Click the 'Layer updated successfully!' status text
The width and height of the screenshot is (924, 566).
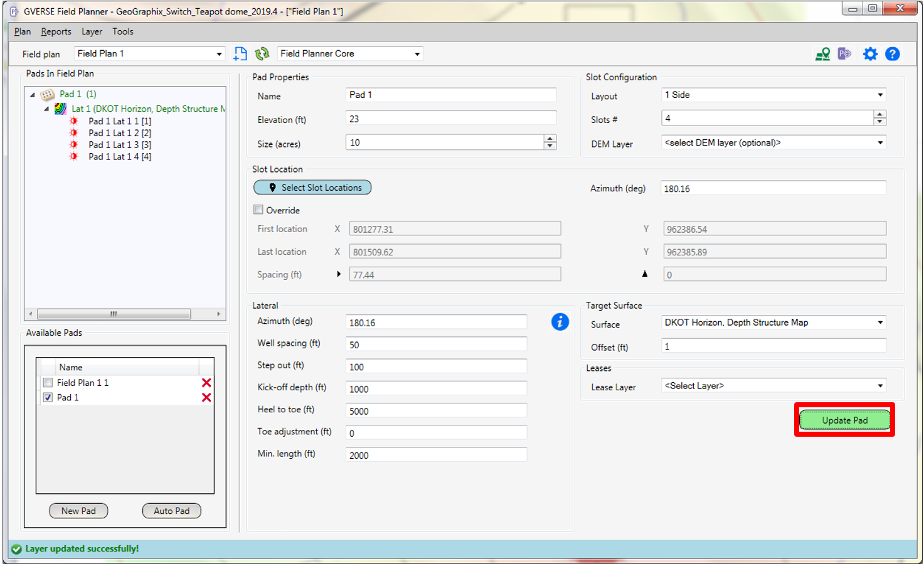click(x=82, y=549)
